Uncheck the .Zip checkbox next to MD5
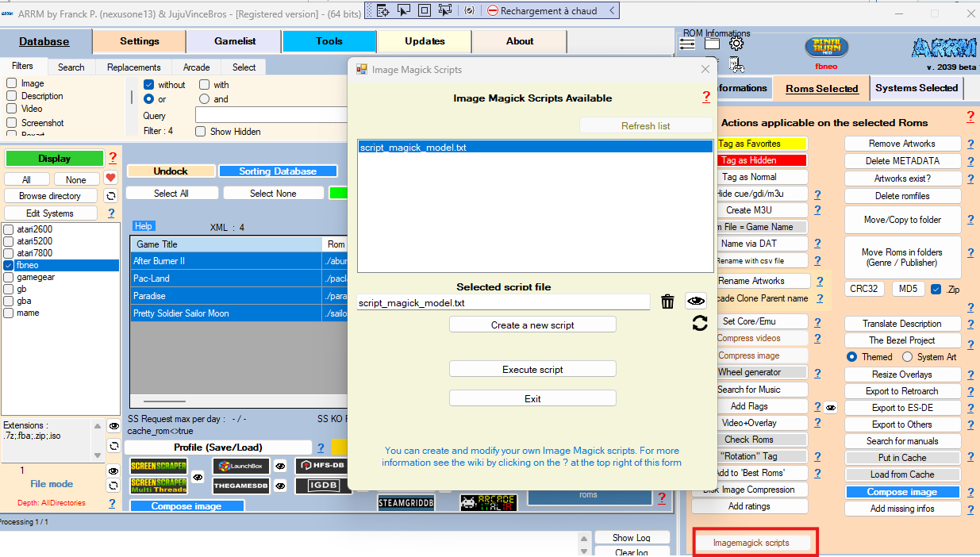 coord(936,289)
